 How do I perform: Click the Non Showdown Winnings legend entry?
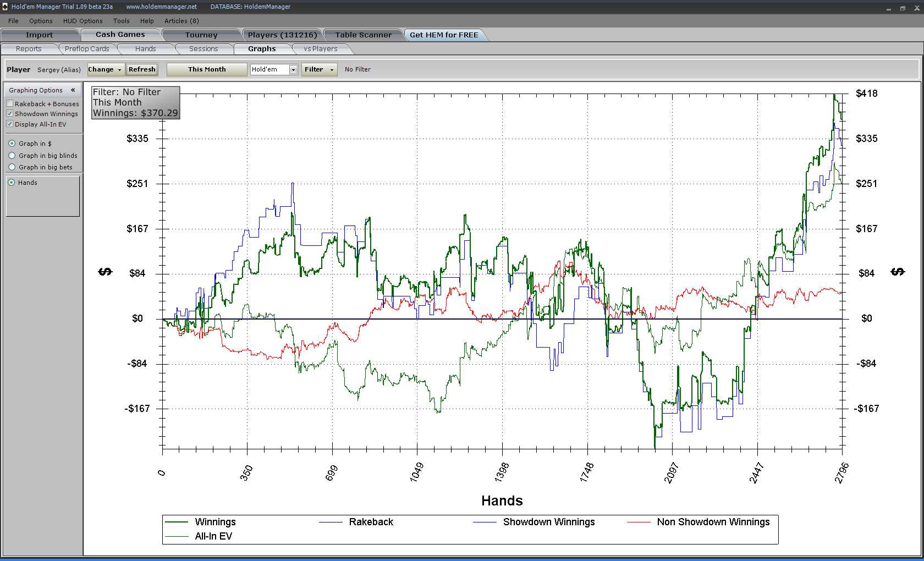click(x=713, y=522)
